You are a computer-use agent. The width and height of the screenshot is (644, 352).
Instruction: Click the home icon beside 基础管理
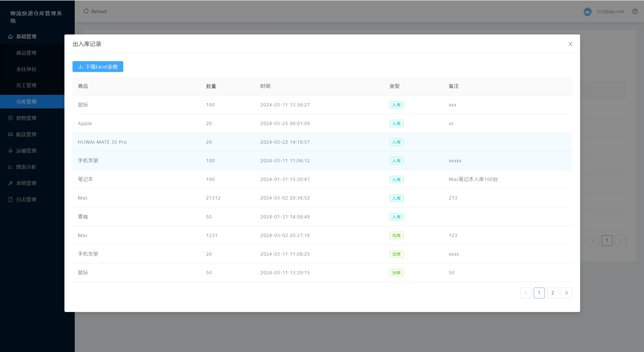tap(10, 37)
